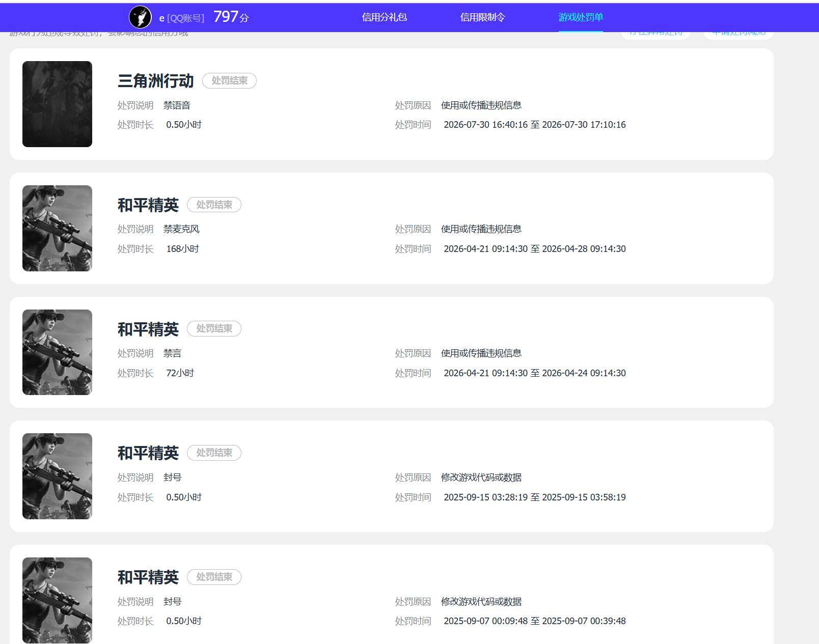This screenshot has width=819, height=644.
Task: Click 处罚结束 badge beside 三角洲行动
Action: tap(229, 80)
